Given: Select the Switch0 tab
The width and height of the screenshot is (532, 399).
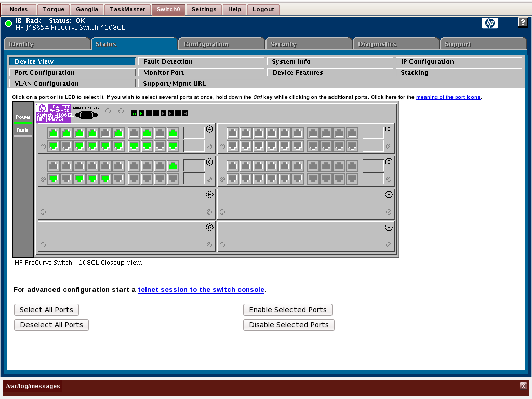Looking at the screenshot, I should 168,9.
